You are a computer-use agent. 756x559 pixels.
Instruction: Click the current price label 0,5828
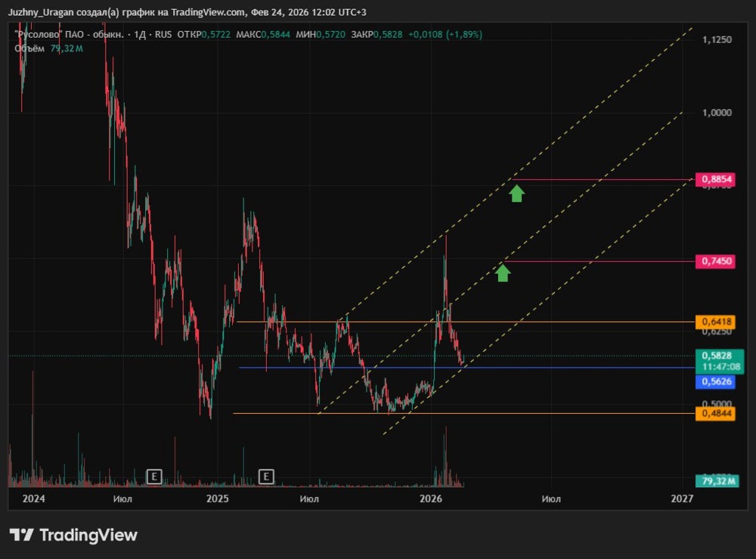[x=720, y=362]
